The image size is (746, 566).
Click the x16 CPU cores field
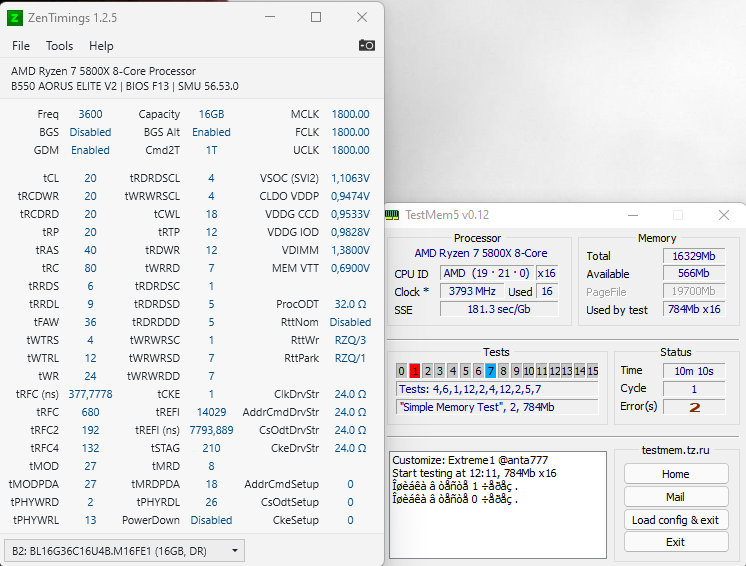[547, 273]
